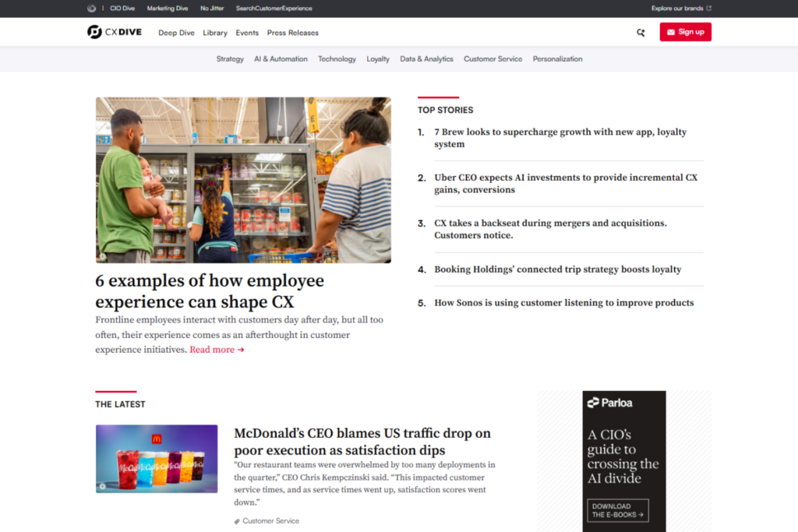Open '6 examples of how employee experience' headline

(x=210, y=291)
